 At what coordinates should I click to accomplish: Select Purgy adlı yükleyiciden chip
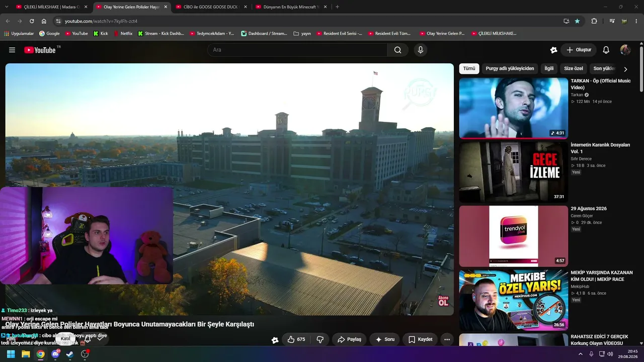point(510,68)
